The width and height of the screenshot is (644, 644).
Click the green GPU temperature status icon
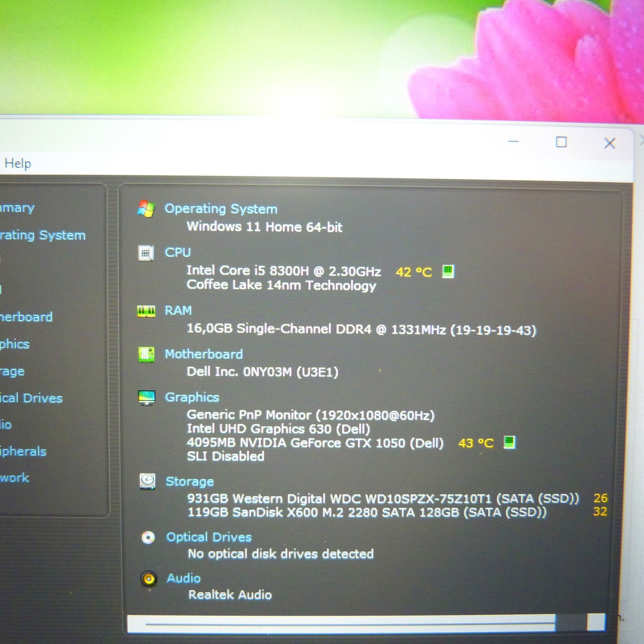(x=510, y=442)
